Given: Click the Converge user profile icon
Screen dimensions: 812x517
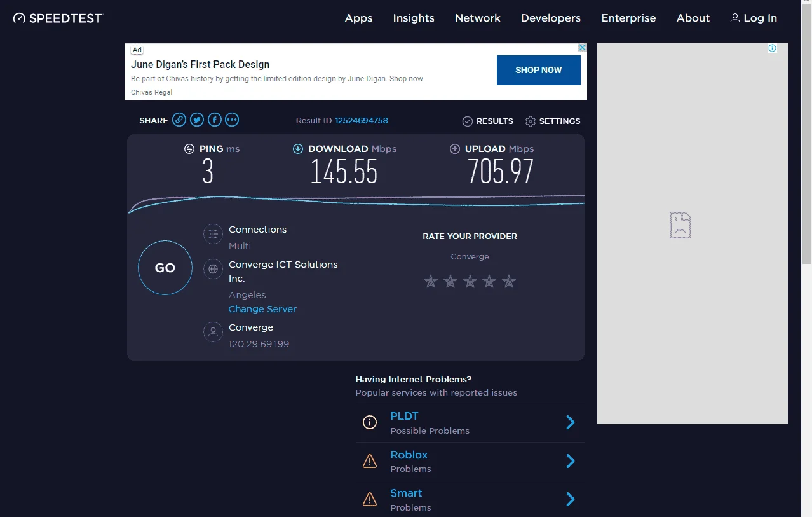Looking at the screenshot, I should coord(213,332).
